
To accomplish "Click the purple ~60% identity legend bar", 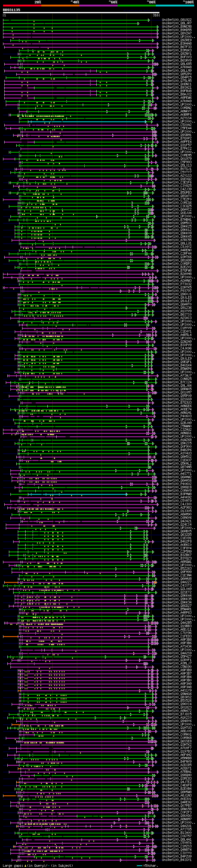I will click(98, 6).
